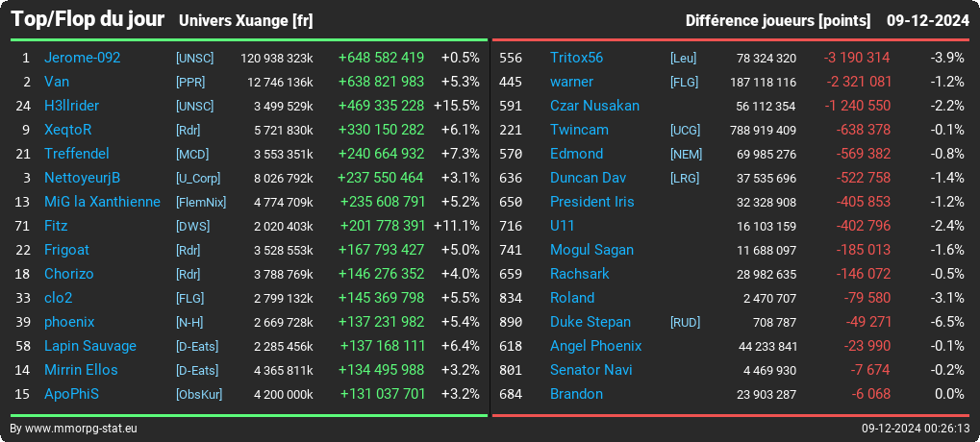Select Czar Nusakan player name
Viewport: 980px width, 442px height.
(x=594, y=106)
